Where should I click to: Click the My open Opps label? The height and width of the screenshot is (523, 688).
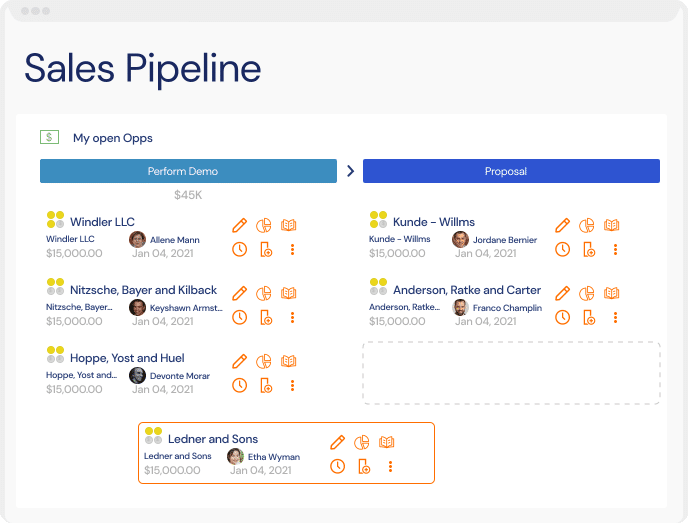pyautogui.click(x=113, y=138)
